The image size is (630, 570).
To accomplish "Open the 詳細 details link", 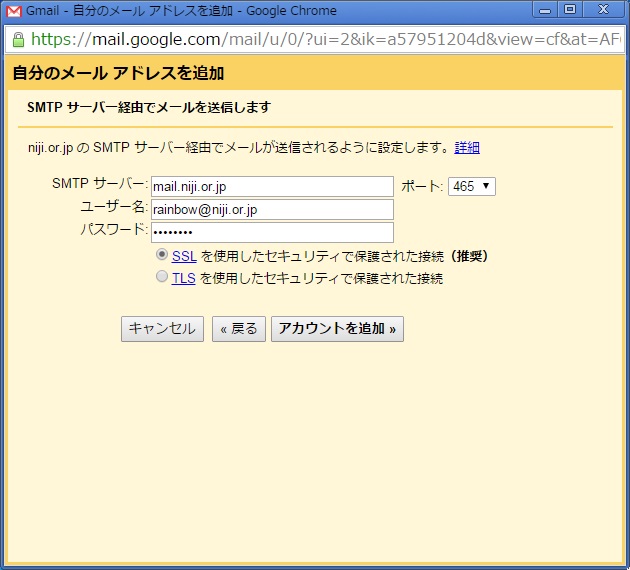I will [x=467, y=147].
